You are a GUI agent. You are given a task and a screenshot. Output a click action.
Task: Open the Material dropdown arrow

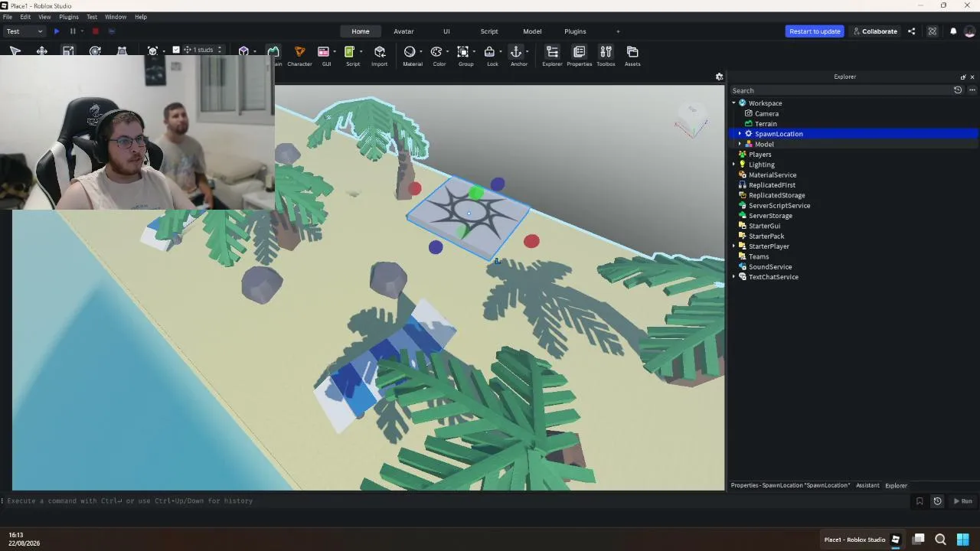pyautogui.click(x=421, y=51)
